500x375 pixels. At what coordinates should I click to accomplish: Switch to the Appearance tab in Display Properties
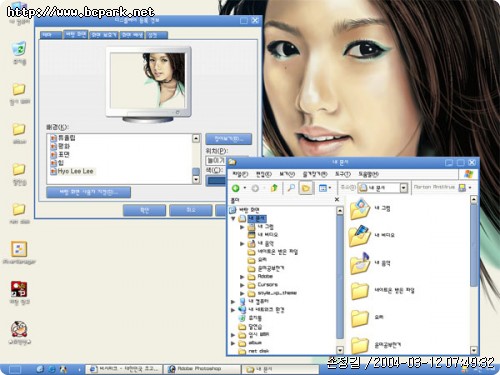click(x=132, y=35)
